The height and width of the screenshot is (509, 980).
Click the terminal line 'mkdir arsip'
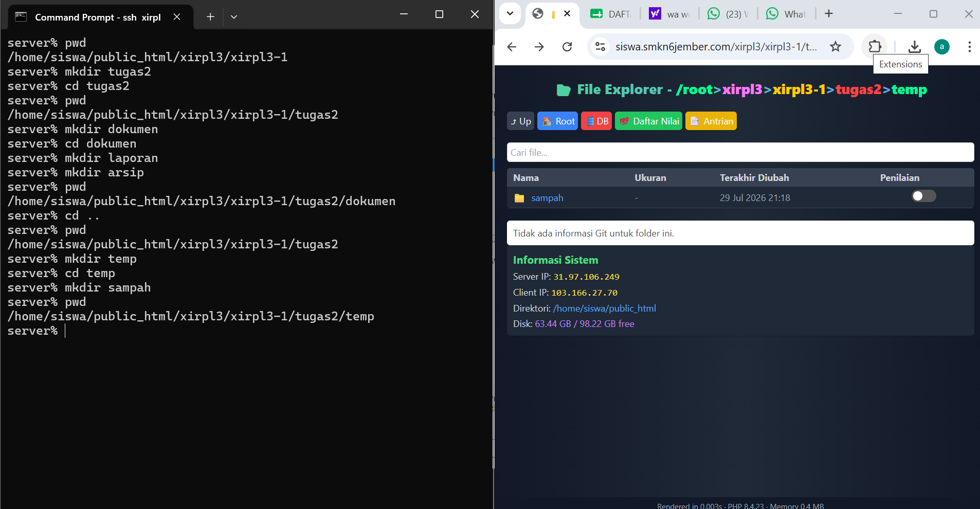point(76,173)
